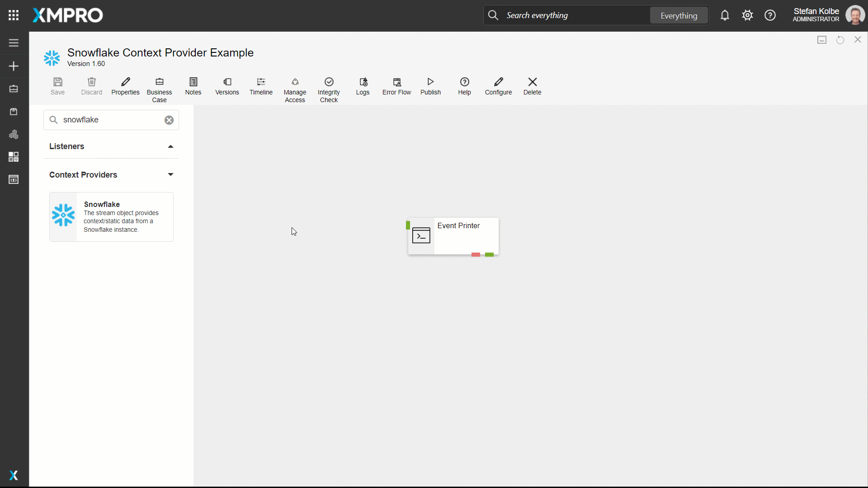Open the Everything search scope dropdown
This screenshot has width=868, height=488.
[x=679, y=15]
